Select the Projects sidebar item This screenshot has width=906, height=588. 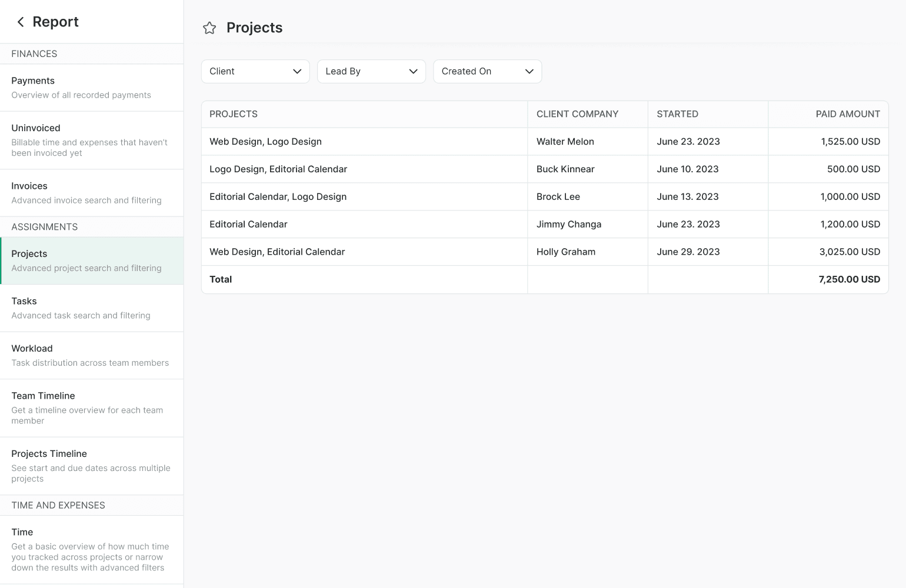click(x=92, y=260)
